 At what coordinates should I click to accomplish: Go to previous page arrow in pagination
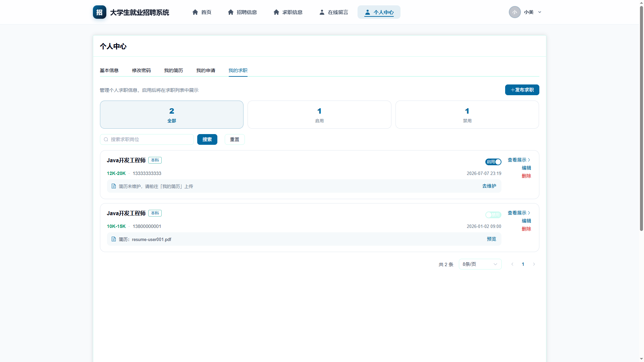pyautogui.click(x=512, y=264)
